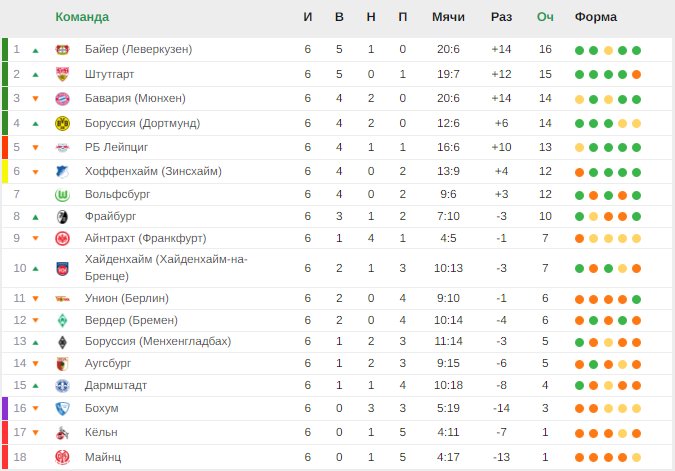675x471 pixels.
Task: Click the Eintracht Frankfurt eagle logo
Action: click(62, 239)
